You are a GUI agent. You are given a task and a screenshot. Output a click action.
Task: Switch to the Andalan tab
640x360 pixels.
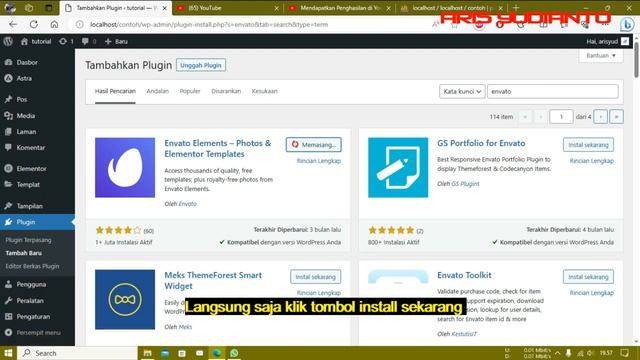click(158, 91)
